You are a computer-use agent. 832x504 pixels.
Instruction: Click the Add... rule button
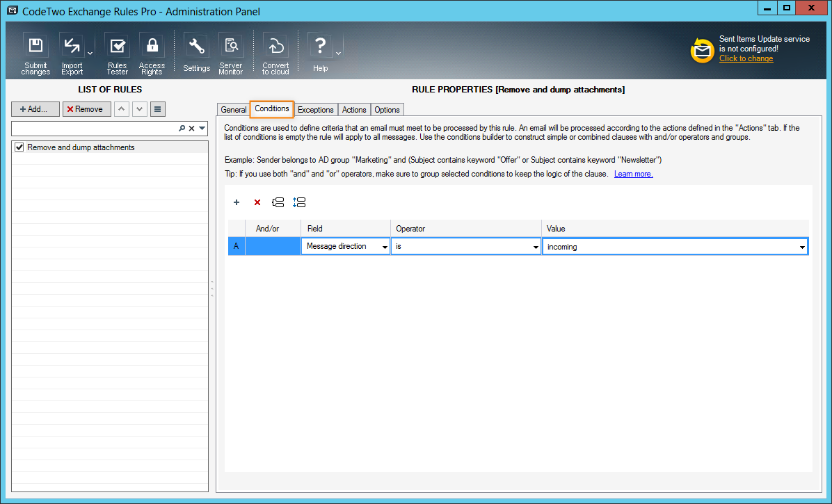tap(35, 109)
